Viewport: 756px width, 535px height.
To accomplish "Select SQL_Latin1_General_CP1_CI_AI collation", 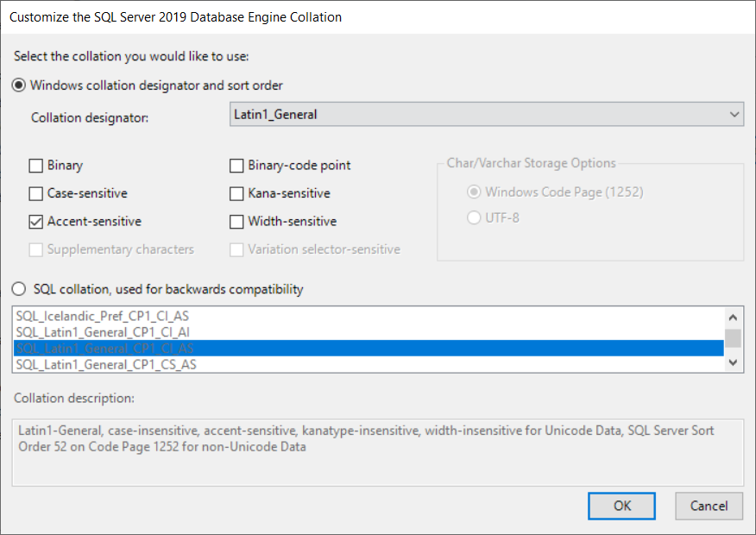I will [104, 332].
